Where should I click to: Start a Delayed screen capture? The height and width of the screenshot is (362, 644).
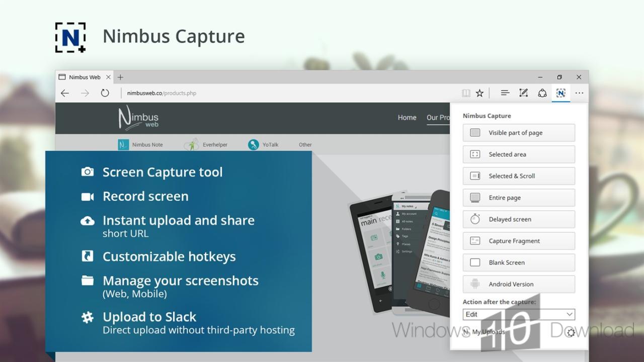click(519, 219)
